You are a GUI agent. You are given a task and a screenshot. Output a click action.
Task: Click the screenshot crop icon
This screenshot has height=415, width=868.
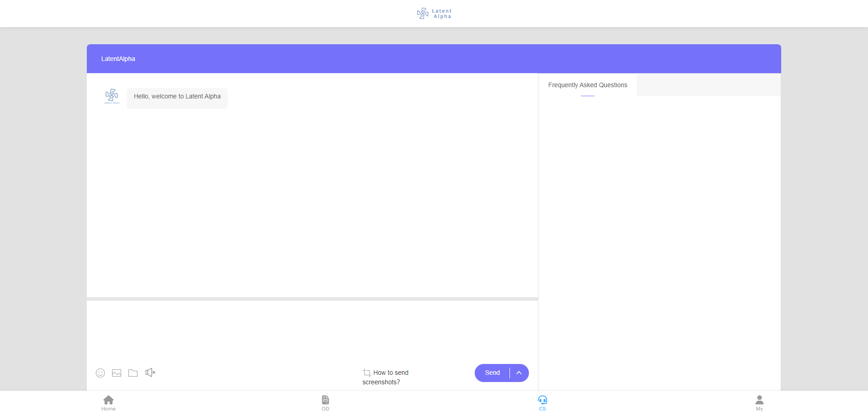click(x=367, y=373)
